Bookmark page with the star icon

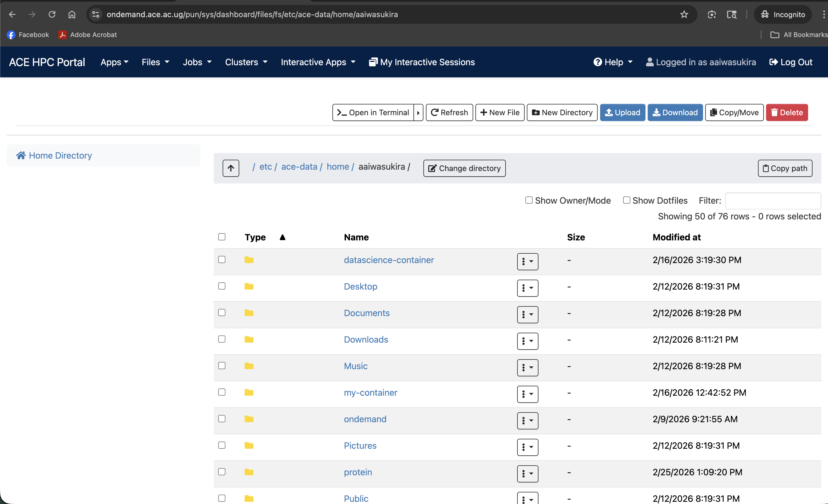point(684,14)
